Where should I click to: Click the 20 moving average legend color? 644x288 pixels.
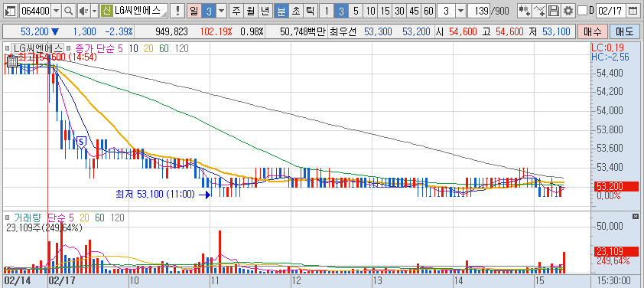(x=148, y=48)
